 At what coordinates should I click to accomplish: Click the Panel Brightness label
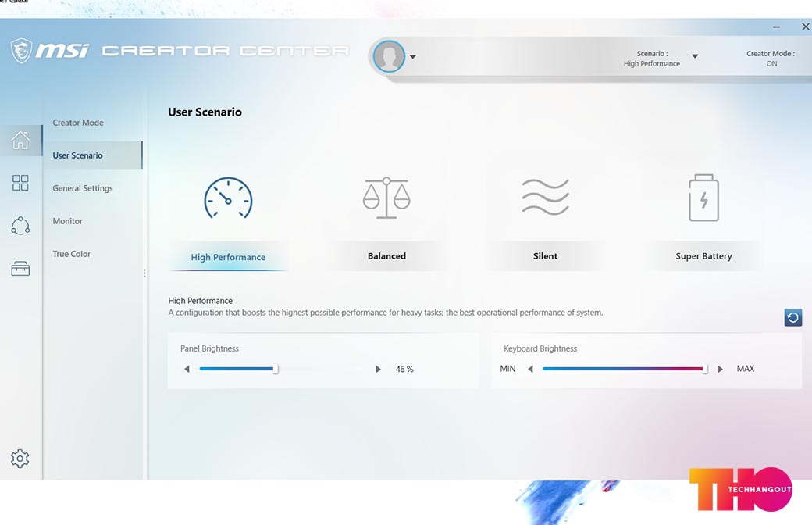(x=209, y=348)
